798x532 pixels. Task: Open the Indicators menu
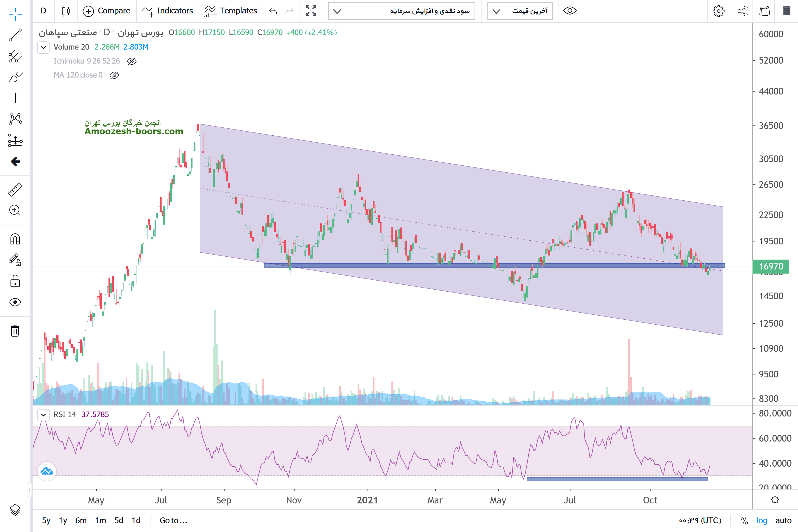pos(167,11)
